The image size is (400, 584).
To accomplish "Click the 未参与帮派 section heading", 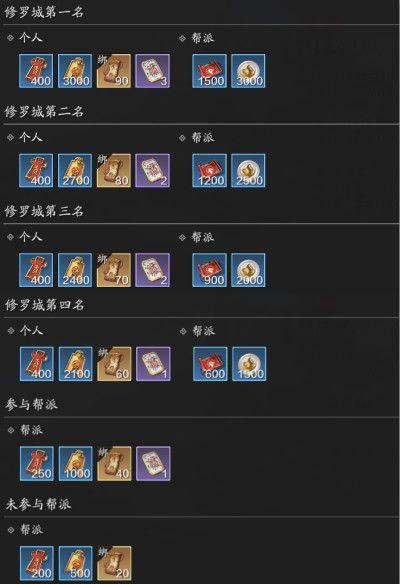I will coord(38,504).
